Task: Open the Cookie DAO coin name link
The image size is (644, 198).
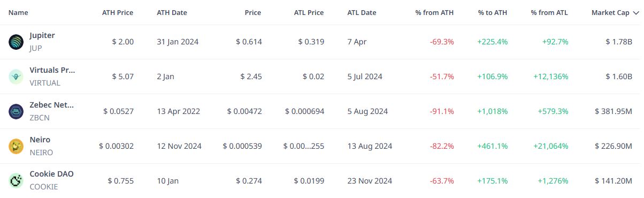Action: coord(51,174)
